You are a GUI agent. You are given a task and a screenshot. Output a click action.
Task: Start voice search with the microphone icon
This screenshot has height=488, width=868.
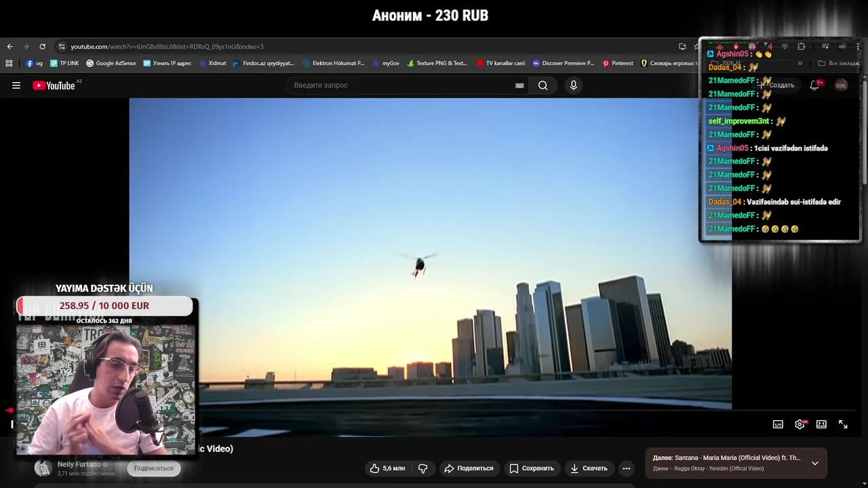(x=574, y=85)
